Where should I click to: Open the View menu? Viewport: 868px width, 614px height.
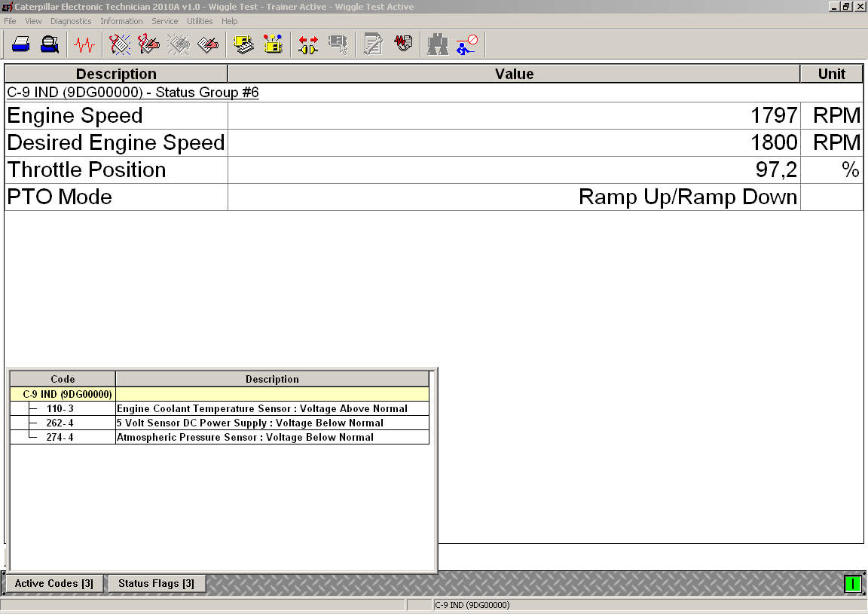point(33,21)
